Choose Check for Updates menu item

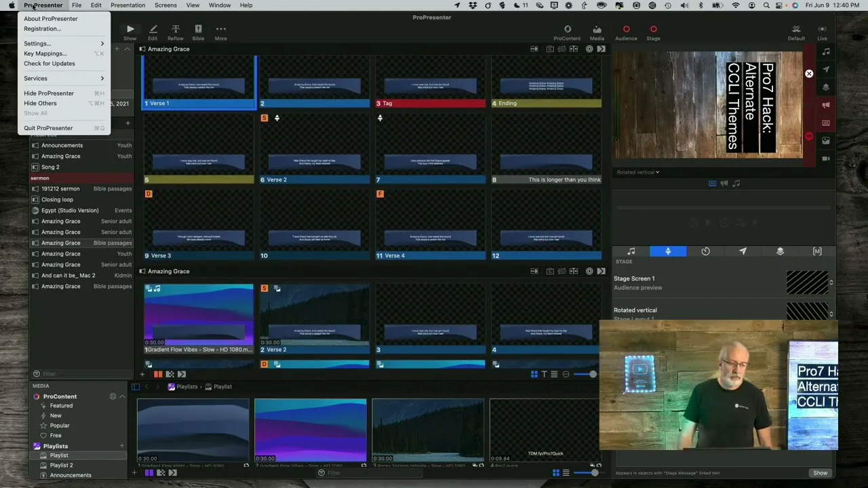click(50, 64)
